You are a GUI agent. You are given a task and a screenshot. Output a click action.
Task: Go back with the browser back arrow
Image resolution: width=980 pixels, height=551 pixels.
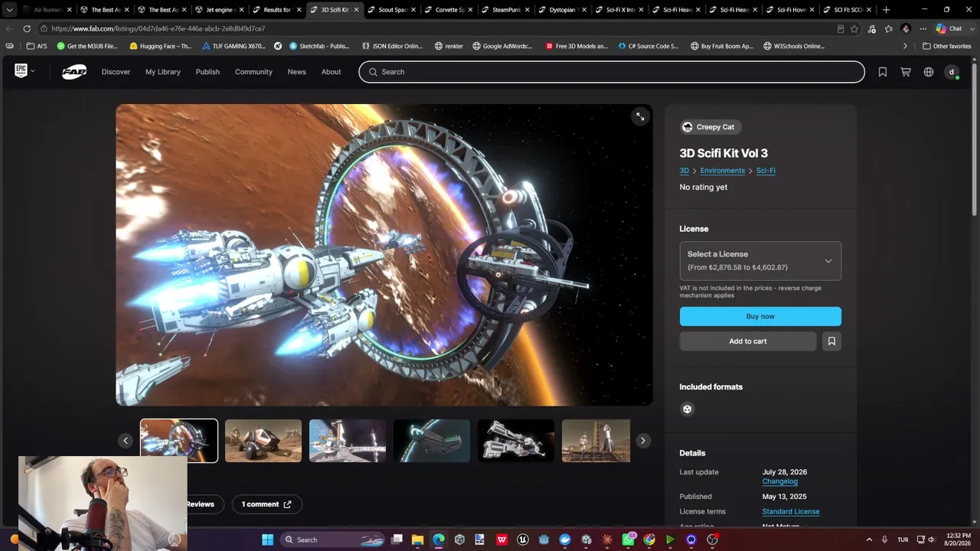click(9, 28)
